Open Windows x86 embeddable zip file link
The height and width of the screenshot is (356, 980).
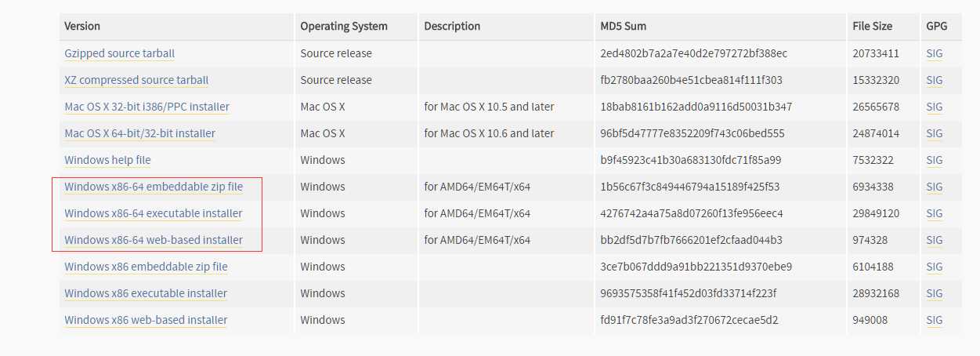pos(146,267)
